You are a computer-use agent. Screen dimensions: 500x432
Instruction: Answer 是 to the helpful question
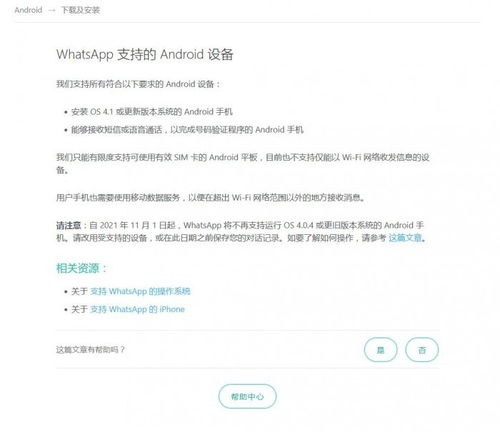[x=380, y=350]
